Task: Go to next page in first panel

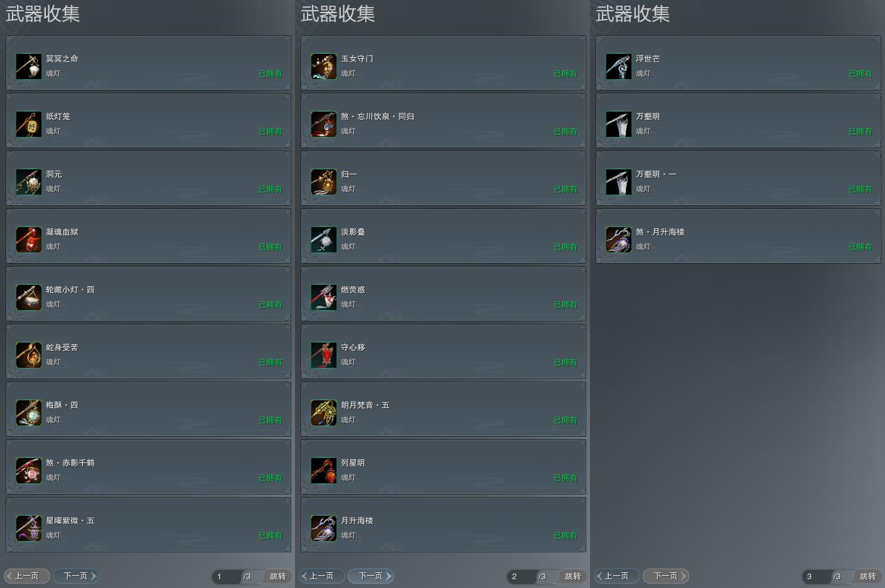Action: [76, 576]
